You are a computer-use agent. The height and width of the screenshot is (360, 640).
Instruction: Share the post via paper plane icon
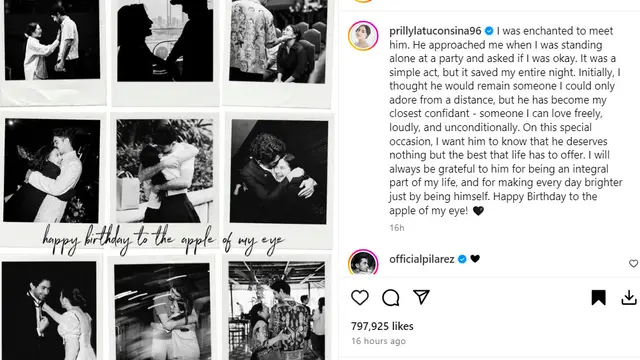421,297
